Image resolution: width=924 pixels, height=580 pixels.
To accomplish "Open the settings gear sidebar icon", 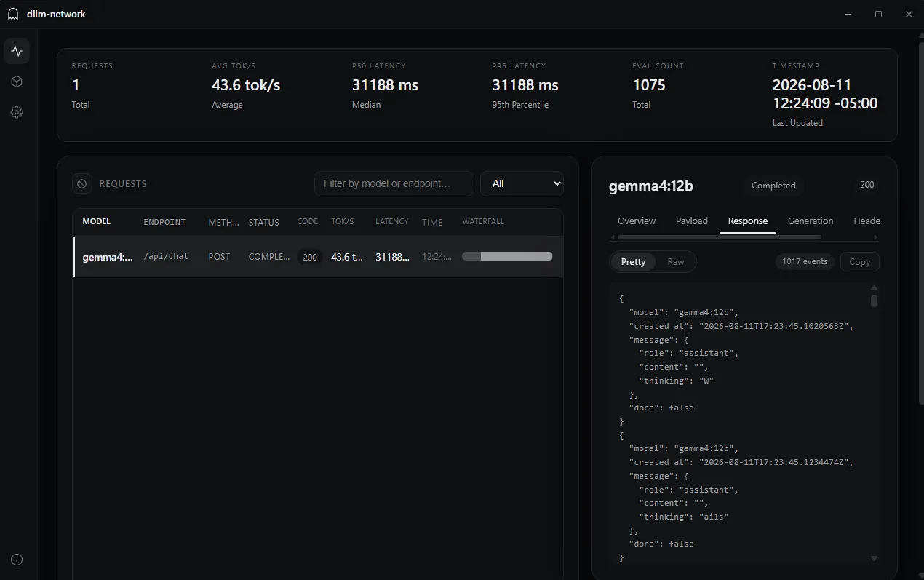I will coord(17,112).
